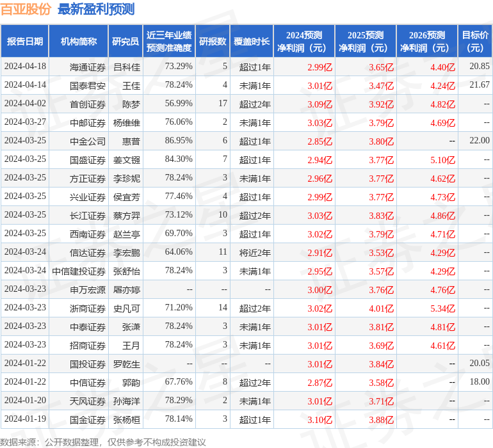Screen dimensions: 493x448
Task: Click the 数据来源 footnote text
Action: 103,442
